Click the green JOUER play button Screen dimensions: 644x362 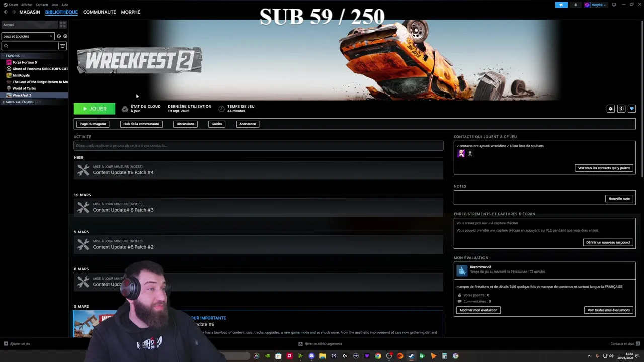tap(95, 109)
